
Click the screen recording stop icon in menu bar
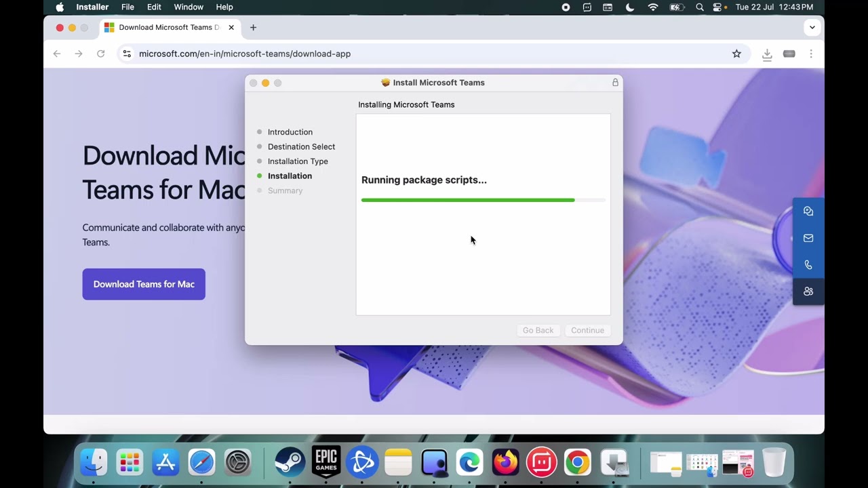(x=566, y=7)
